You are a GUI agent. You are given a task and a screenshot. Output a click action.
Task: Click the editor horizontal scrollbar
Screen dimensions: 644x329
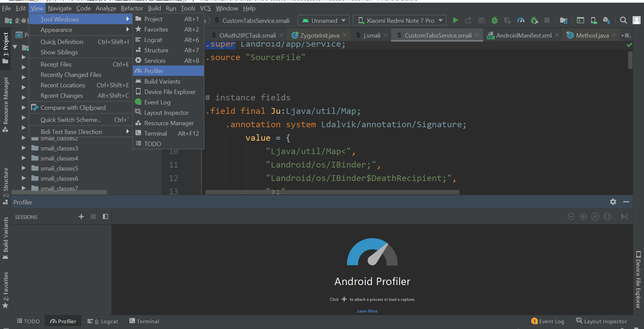[x=332, y=192]
